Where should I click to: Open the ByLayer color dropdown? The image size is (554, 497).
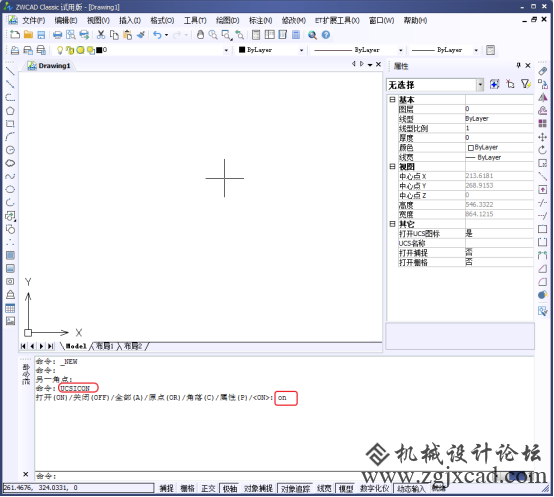point(301,50)
